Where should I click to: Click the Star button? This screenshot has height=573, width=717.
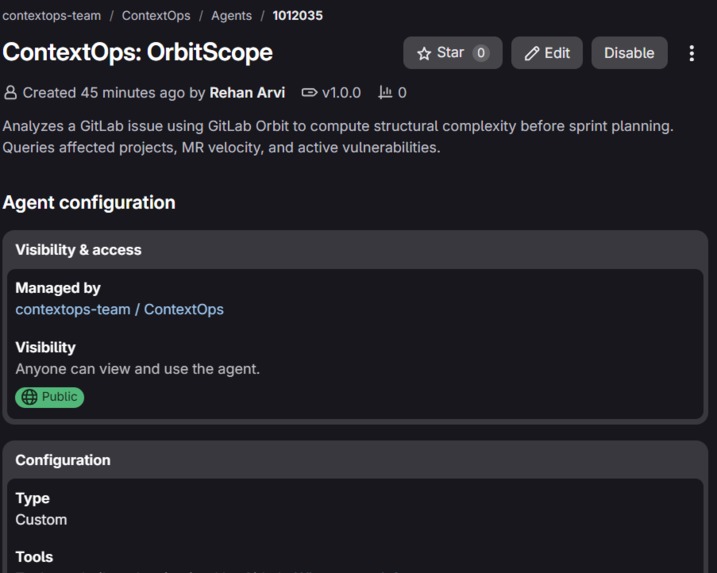tap(452, 53)
